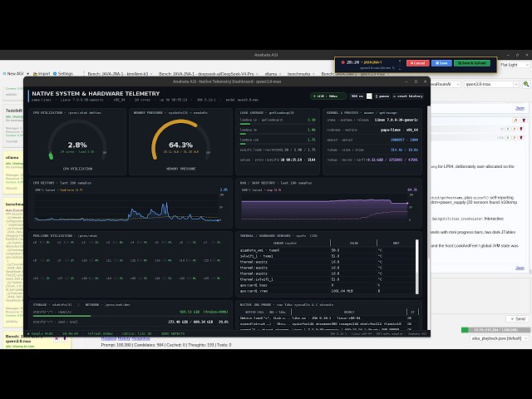
Task: Click the CPU utilization 2.8% gauge
Action: 77,142
